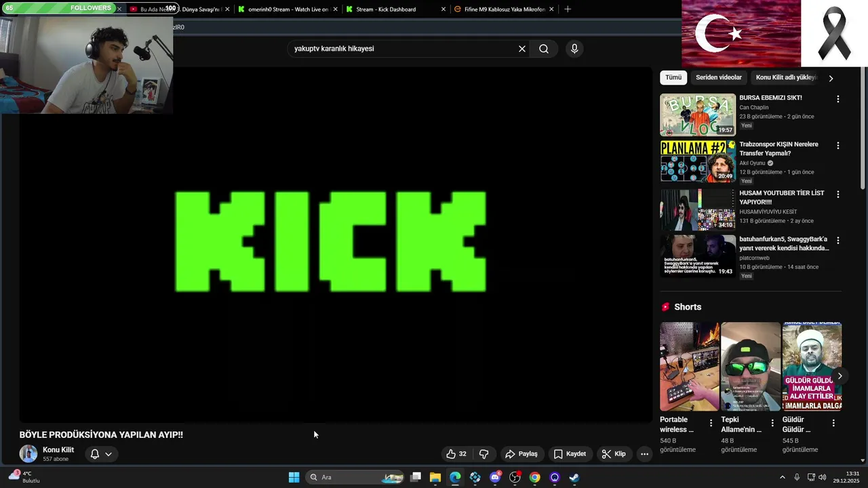The image size is (868, 488).
Task: Like the video with thumbs up
Action: (x=456, y=454)
